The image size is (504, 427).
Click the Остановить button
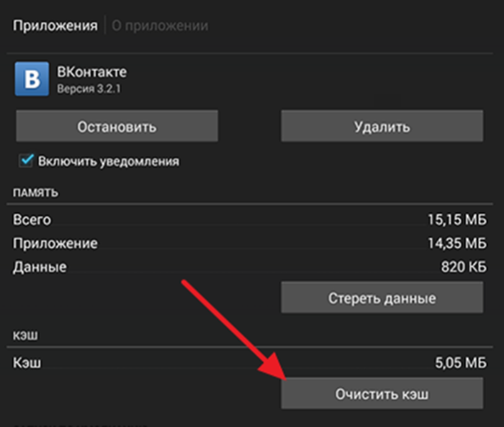[117, 126]
